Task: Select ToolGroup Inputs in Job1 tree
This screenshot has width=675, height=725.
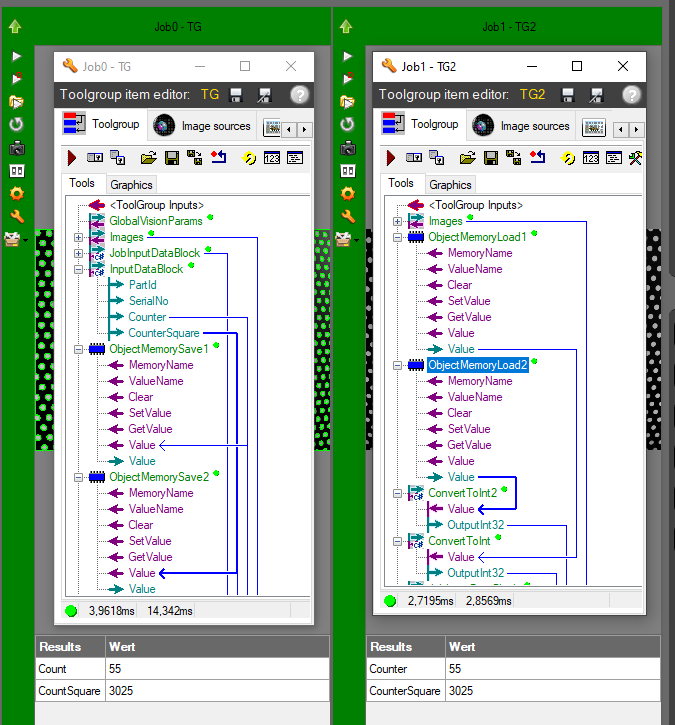Action: (476, 205)
